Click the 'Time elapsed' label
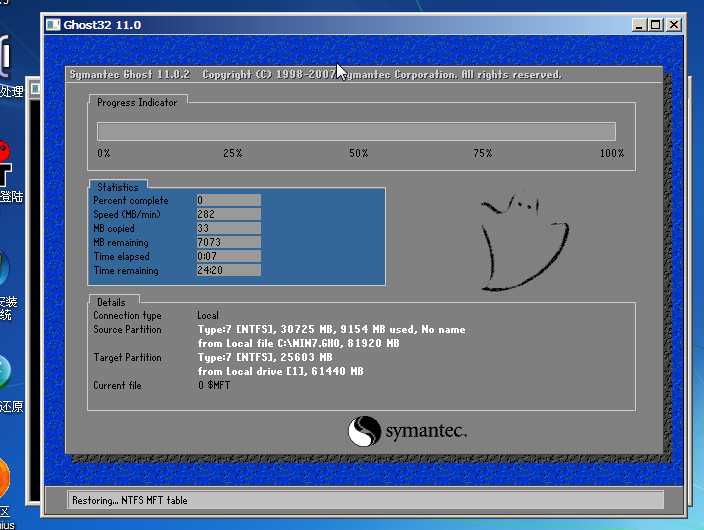The image size is (704, 530). [121, 256]
